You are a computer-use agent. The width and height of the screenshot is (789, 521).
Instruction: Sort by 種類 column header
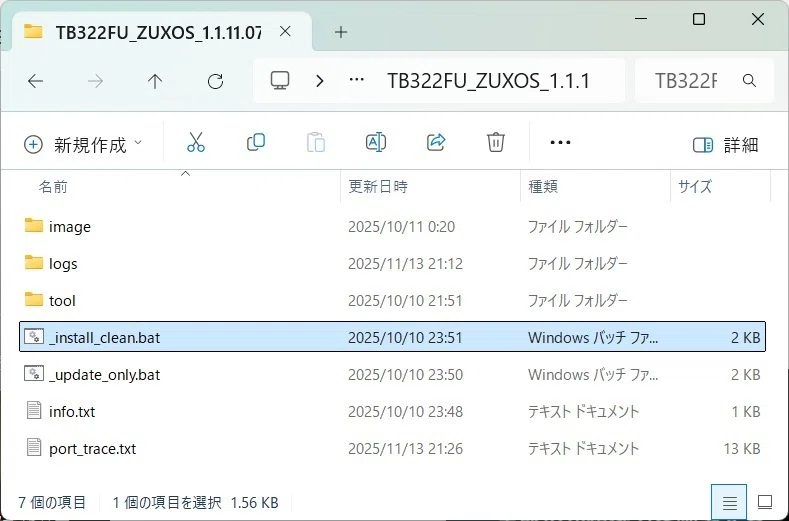542,187
